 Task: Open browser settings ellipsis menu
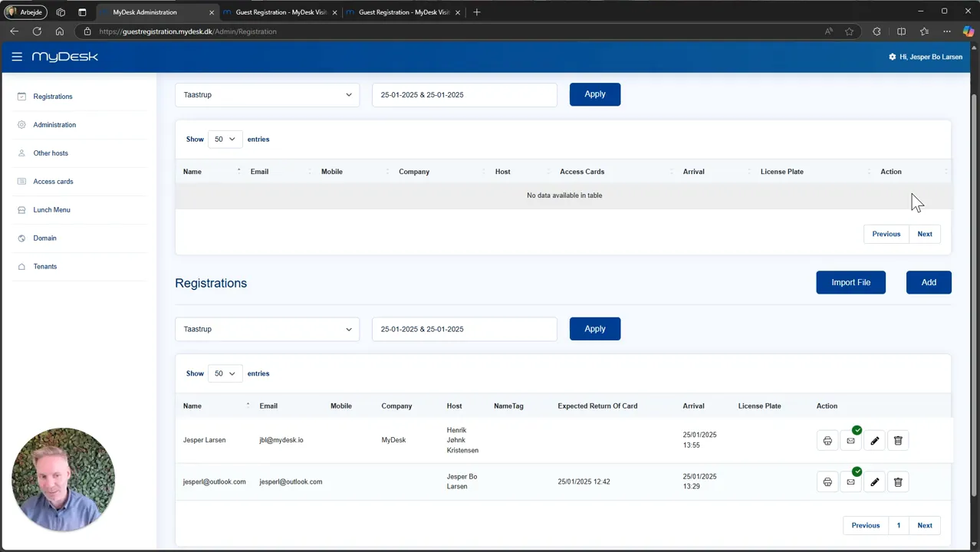pyautogui.click(x=947, y=31)
